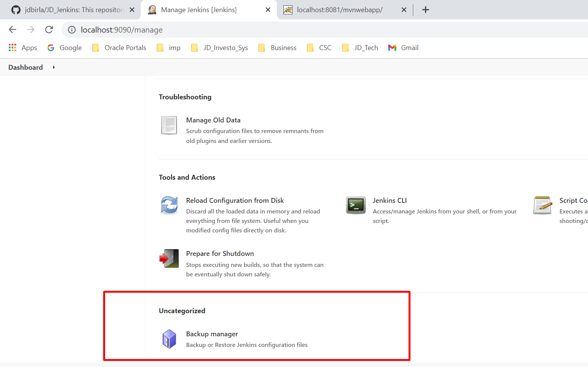Image resolution: width=588 pixels, height=367 pixels.
Task: Reload the page with the refresh icon
Action: click(49, 30)
